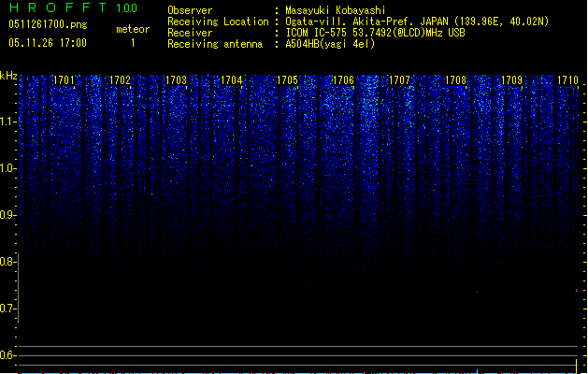The height and width of the screenshot is (374, 588).
Task: Click the 'meteor' label
Action: pyautogui.click(x=133, y=29)
